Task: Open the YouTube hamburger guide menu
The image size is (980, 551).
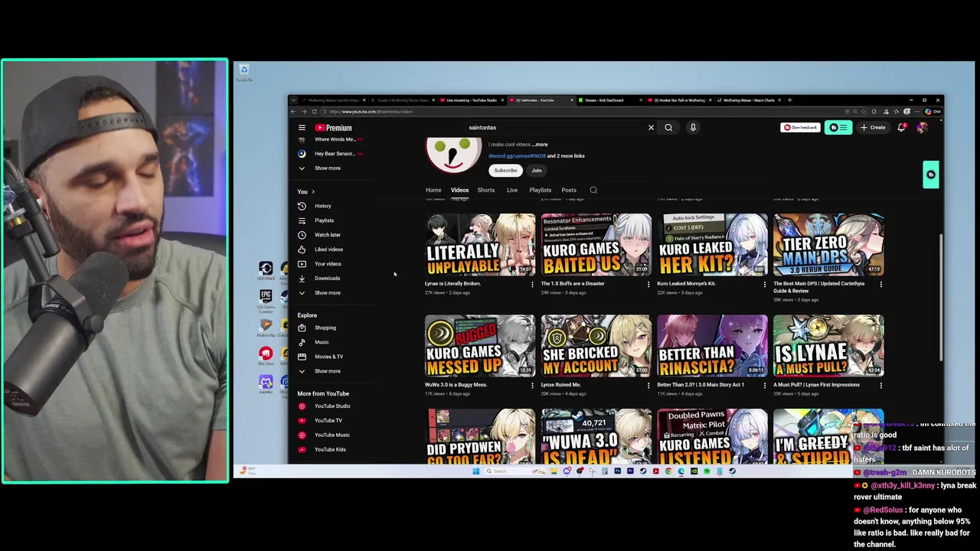Action: tap(302, 128)
